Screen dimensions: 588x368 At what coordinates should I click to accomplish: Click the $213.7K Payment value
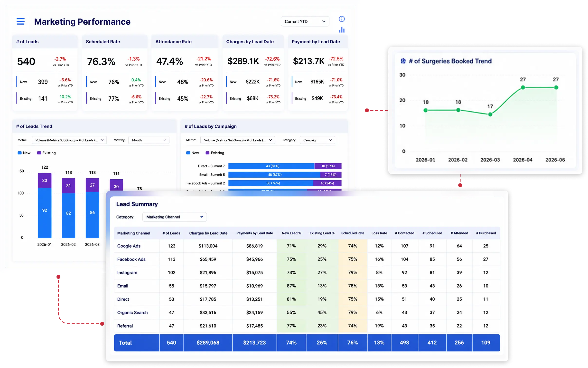pos(309,61)
